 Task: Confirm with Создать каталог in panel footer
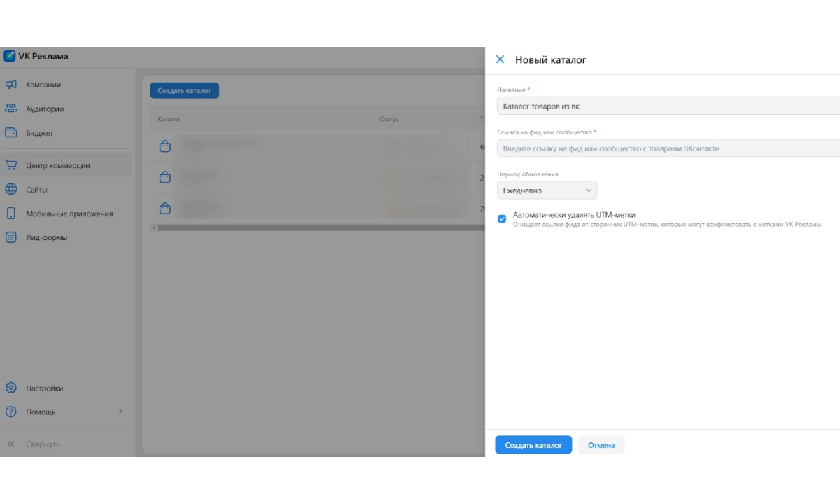[533, 445]
